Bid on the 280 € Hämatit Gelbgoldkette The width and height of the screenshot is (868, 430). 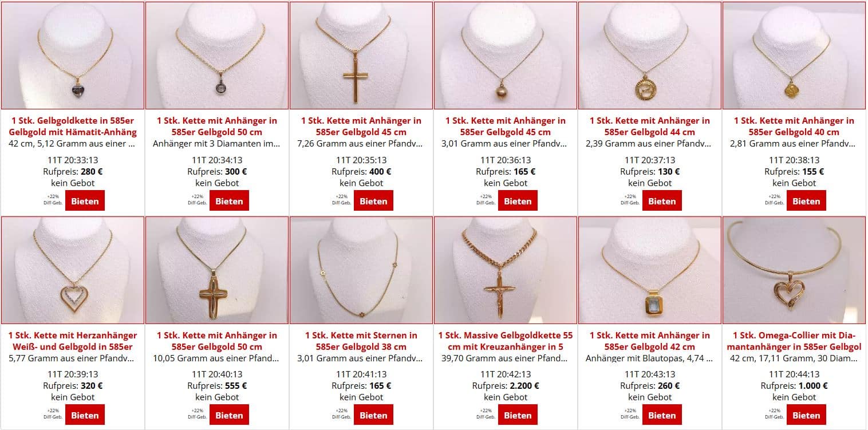pyautogui.click(x=85, y=201)
